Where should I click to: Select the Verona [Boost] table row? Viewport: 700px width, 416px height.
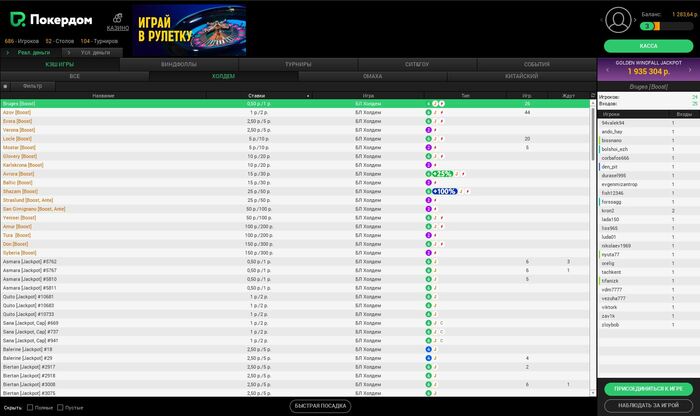tap(295, 130)
